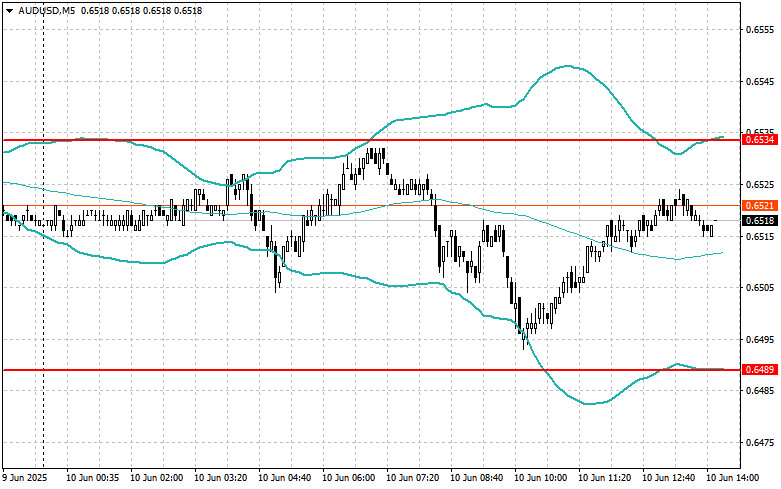Click the 0.6525 price scale value

pyautogui.click(x=760, y=185)
